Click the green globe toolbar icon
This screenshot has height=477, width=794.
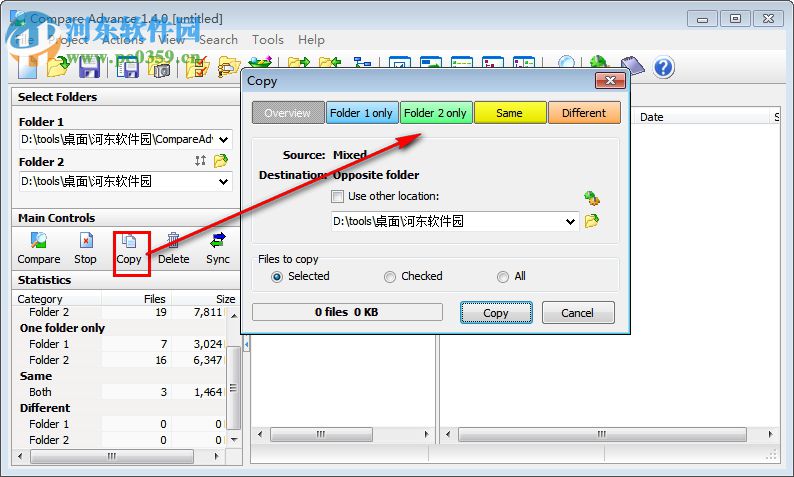[x=599, y=62]
